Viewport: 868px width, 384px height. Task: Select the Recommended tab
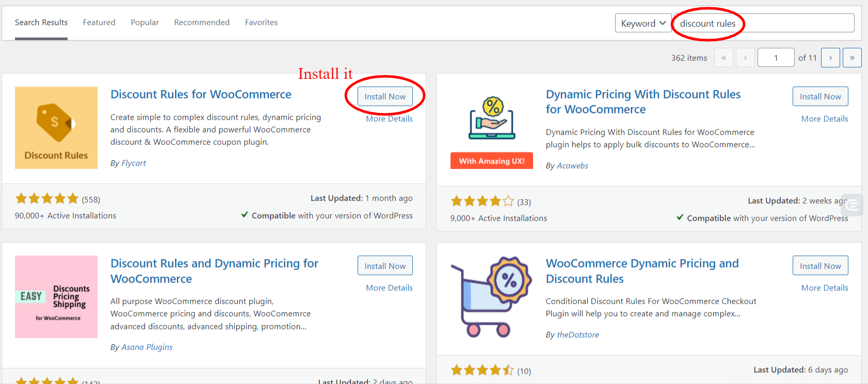point(202,23)
